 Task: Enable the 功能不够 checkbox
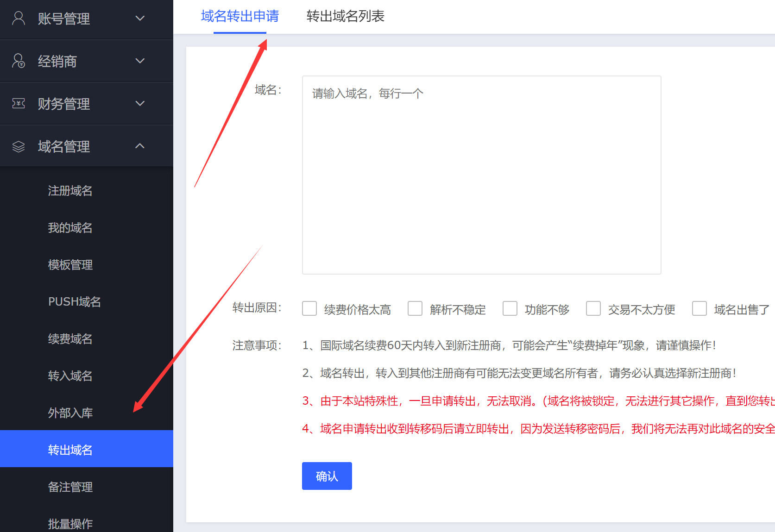click(510, 309)
